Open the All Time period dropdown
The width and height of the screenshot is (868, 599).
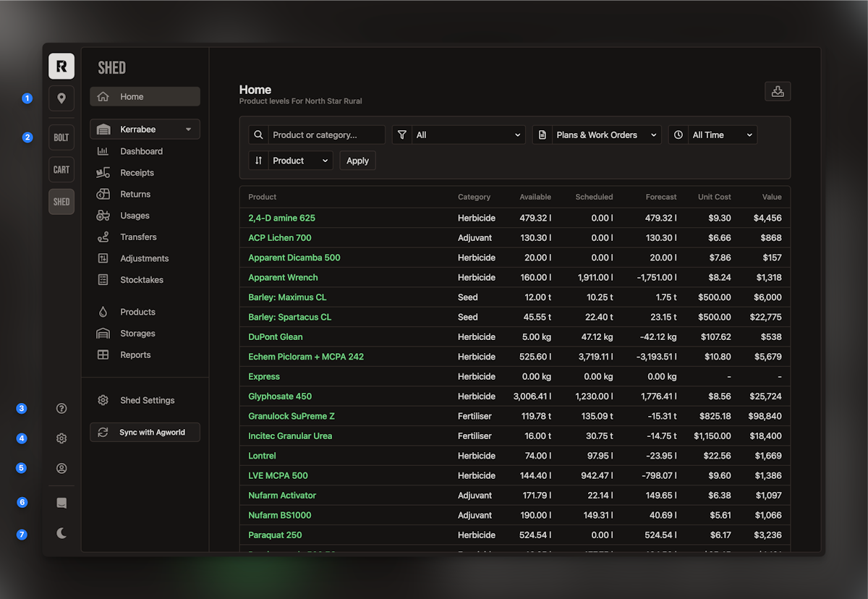coord(722,135)
